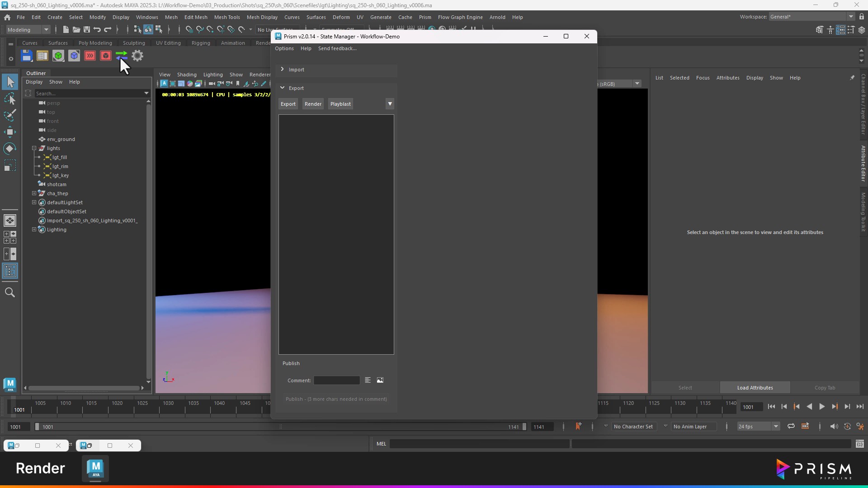The width and height of the screenshot is (868, 488).
Task: Open the 24 fps frame rate dropdown
Action: coord(758,426)
